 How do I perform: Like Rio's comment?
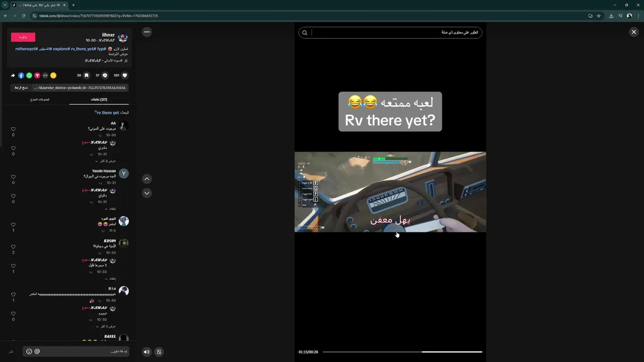point(13,295)
